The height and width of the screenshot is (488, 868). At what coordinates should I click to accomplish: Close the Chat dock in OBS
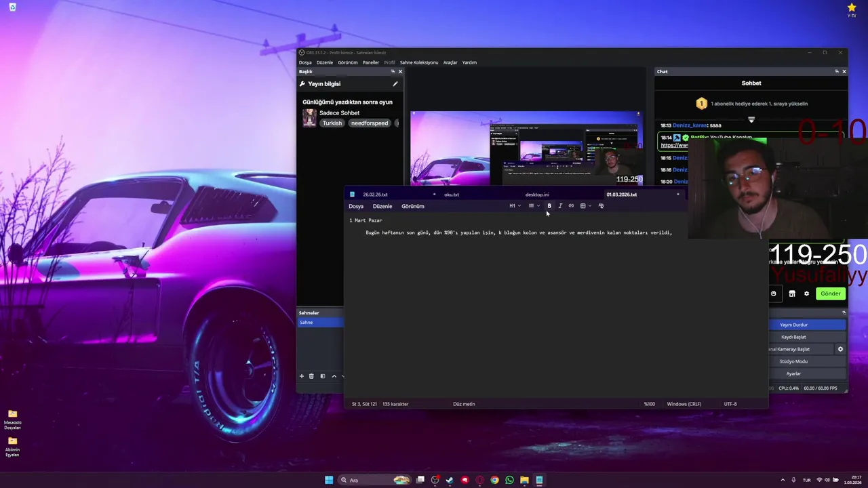coord(844,71)
